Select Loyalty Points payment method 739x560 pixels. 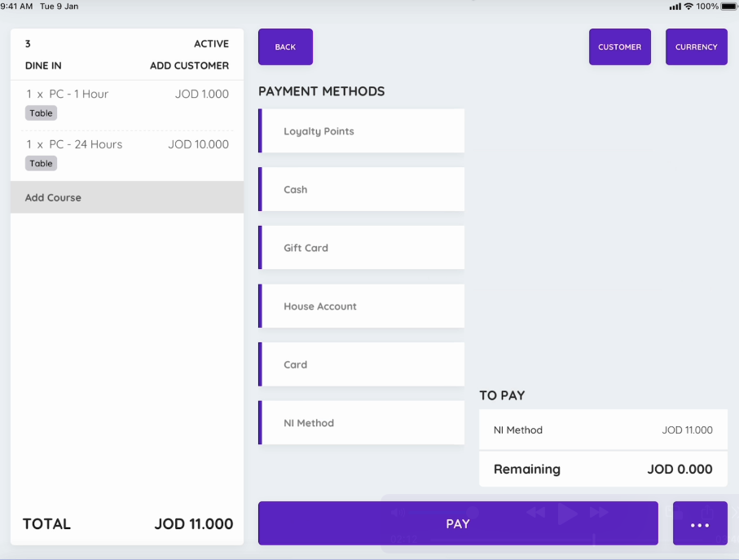[362, 130]
